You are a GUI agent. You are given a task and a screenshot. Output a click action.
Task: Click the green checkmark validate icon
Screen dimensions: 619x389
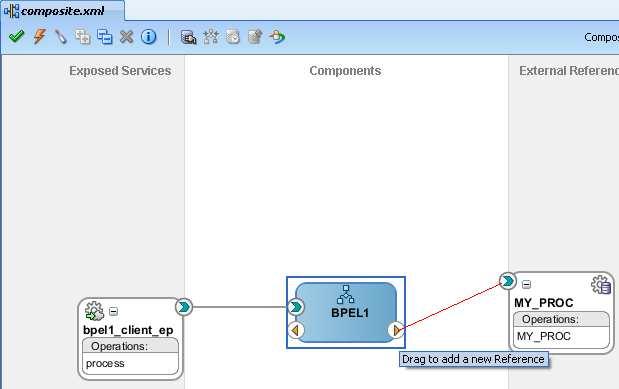pyautogui.click(x=16, y=37)
